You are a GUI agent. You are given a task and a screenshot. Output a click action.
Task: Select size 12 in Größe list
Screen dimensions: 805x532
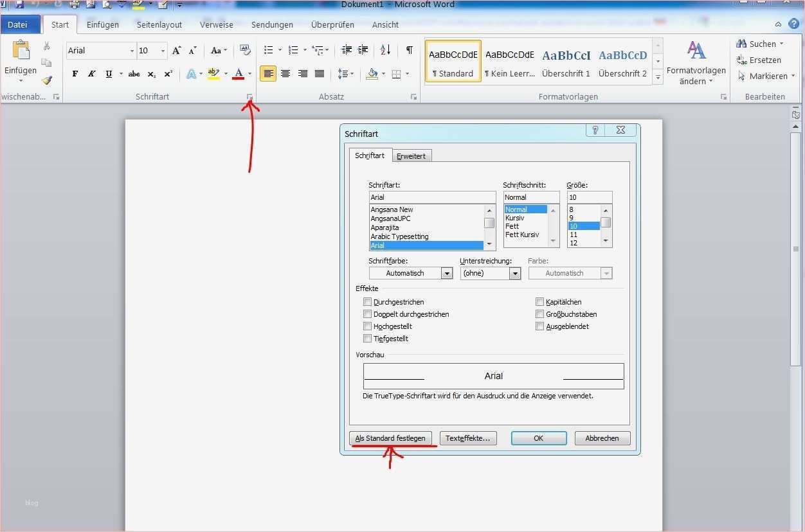click(574, 243)
